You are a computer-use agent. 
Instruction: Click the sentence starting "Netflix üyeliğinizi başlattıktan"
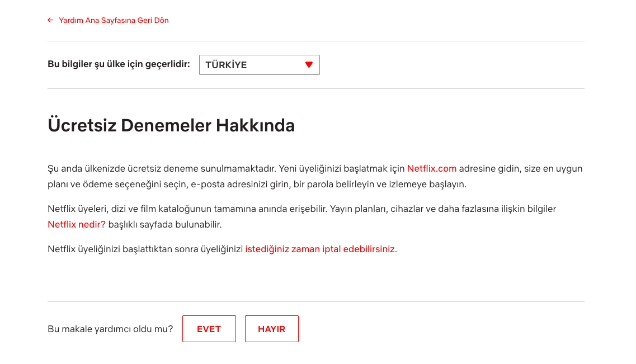[145, 249]
